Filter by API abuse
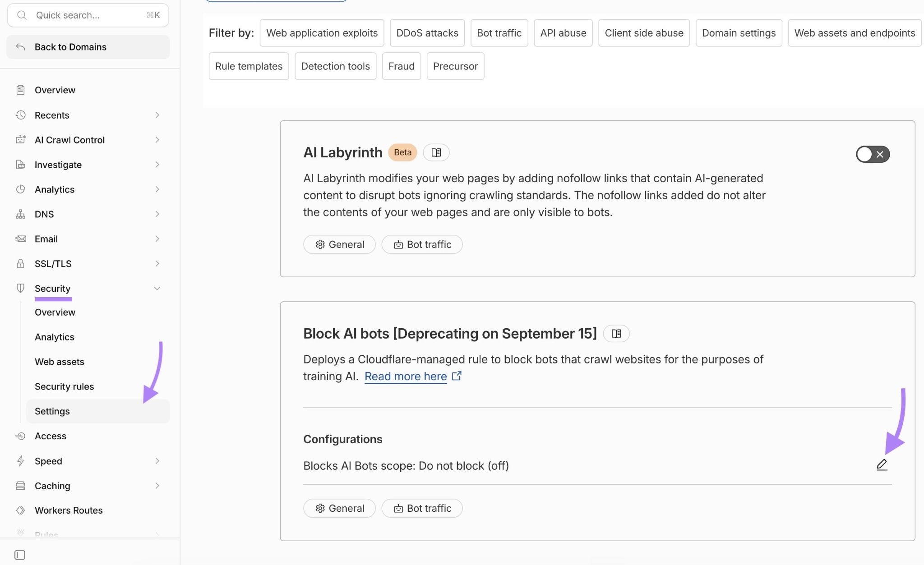 pos(563,33)
